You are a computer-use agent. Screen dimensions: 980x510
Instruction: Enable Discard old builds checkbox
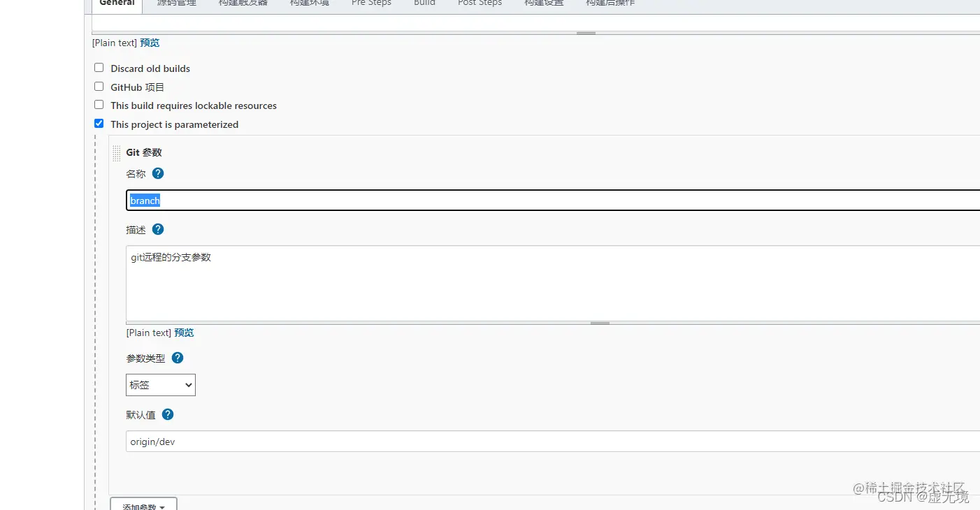pyautogui.click(x=99, y=68)
